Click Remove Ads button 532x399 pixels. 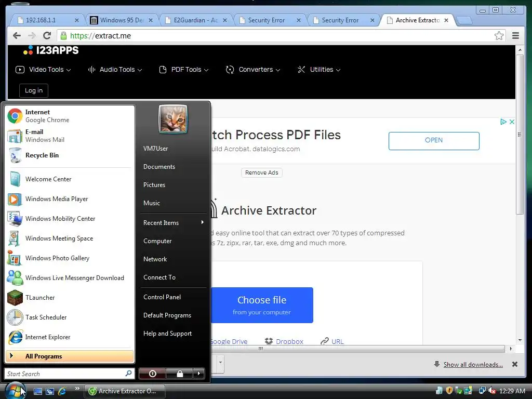tap(262, 172)
